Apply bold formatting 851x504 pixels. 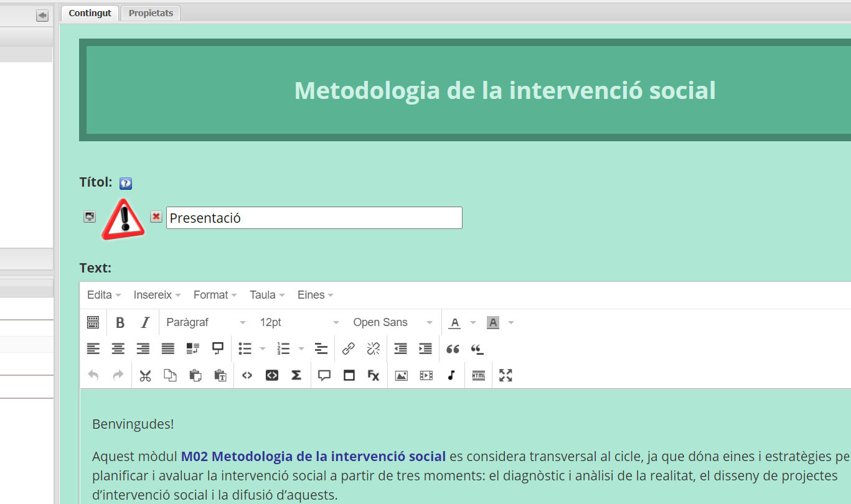click(120, 322)
